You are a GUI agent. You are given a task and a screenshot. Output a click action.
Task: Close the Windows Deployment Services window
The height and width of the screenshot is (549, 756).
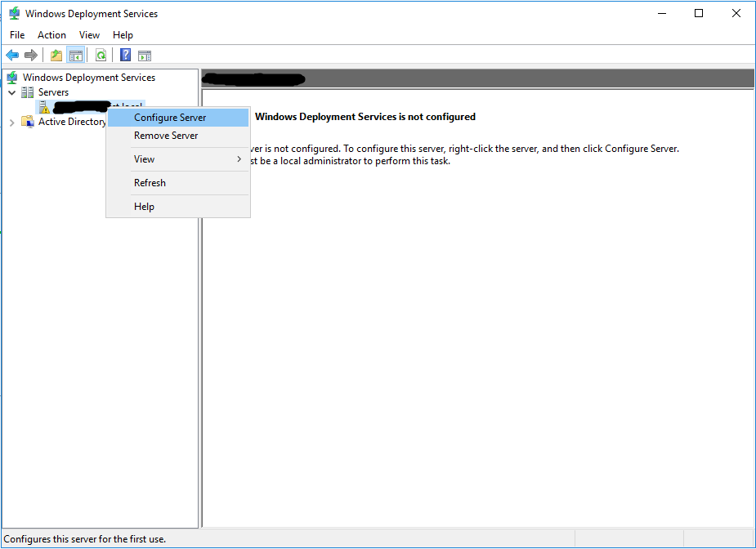[736, 14]
